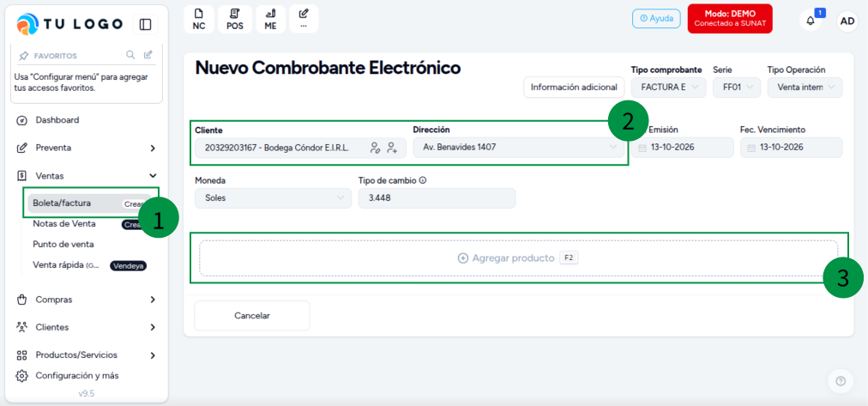Expand the Preventa menu
The width and height of the screenshot is (868, 406).
[x=87, y=148]
